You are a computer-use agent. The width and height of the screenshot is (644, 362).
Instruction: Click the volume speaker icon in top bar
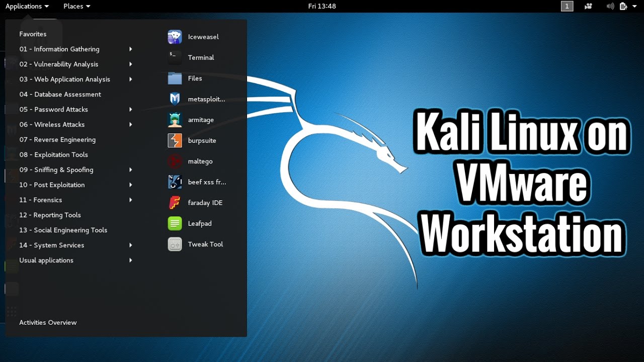pos(610,6)
